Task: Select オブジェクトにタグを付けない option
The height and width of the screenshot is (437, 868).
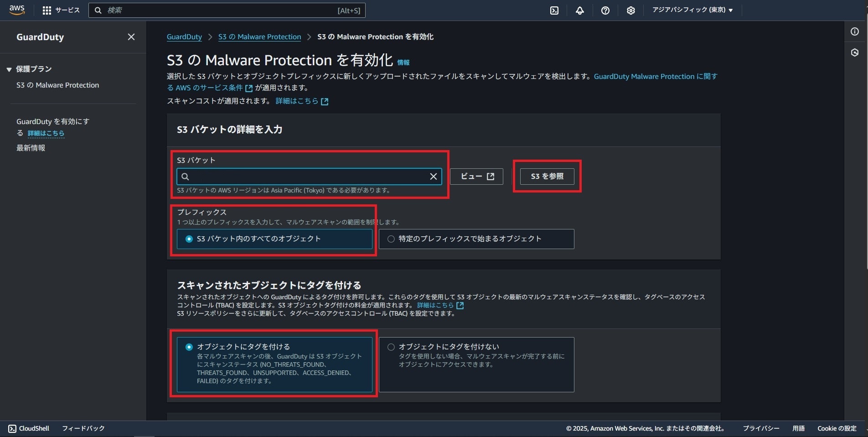Action: click(x=390, y=347)
